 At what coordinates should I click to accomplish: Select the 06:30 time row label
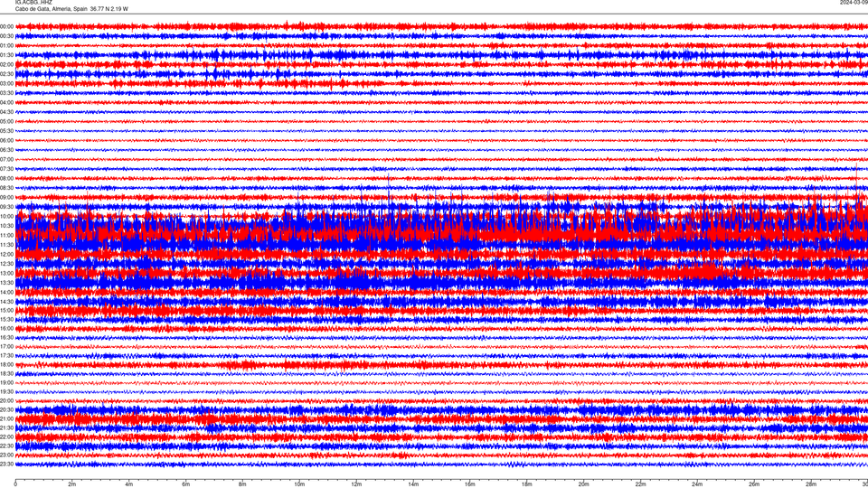[6, 150]
